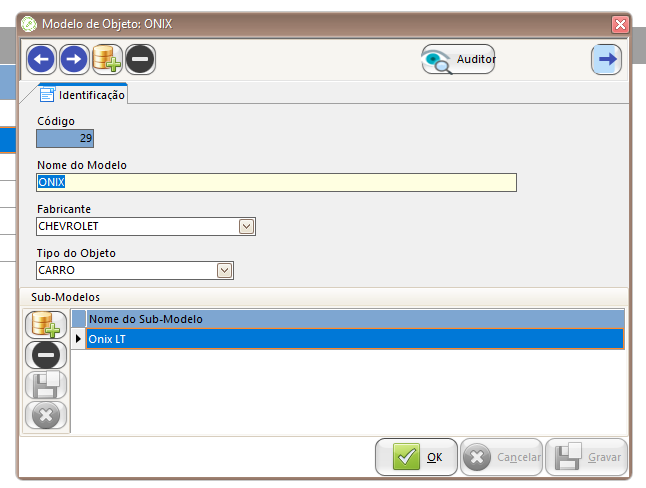Go to the previous record arrow
646x488 pixels.
pos(42,60)
